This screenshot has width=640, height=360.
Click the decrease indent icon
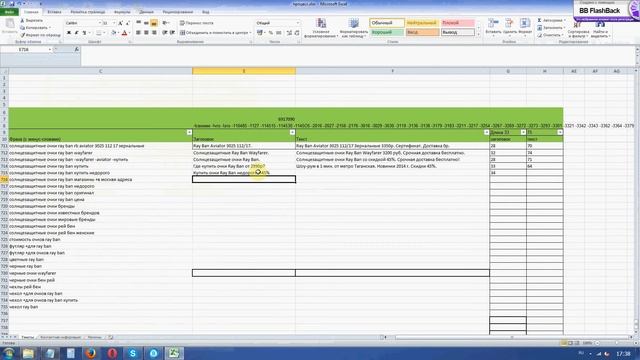tap(164, 33)
